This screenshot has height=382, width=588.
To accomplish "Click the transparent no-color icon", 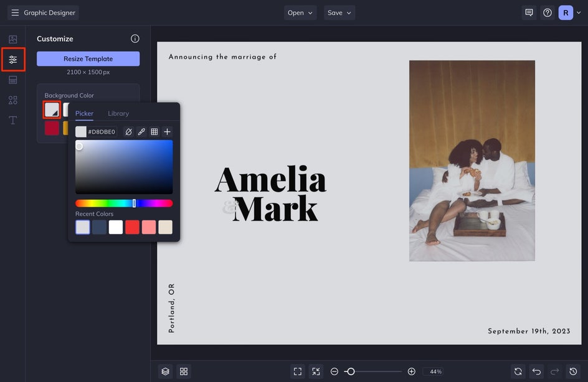I will pos(128,132).
